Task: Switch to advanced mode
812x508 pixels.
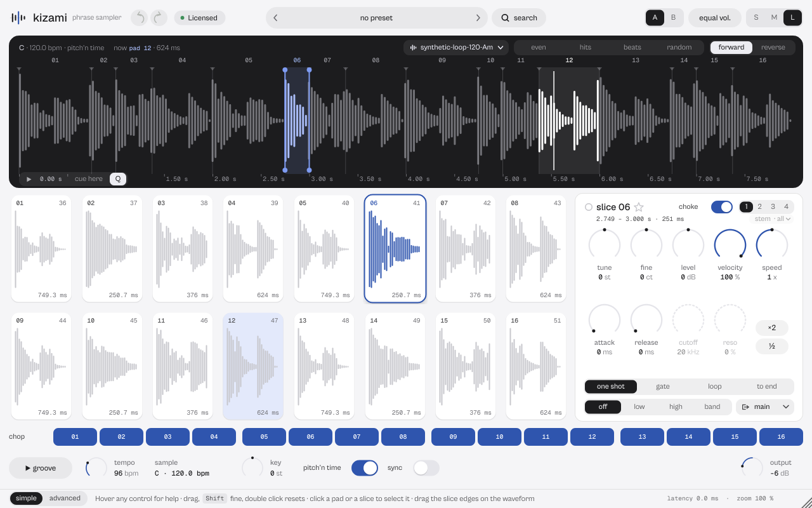Action: click(x=65, y=498)
